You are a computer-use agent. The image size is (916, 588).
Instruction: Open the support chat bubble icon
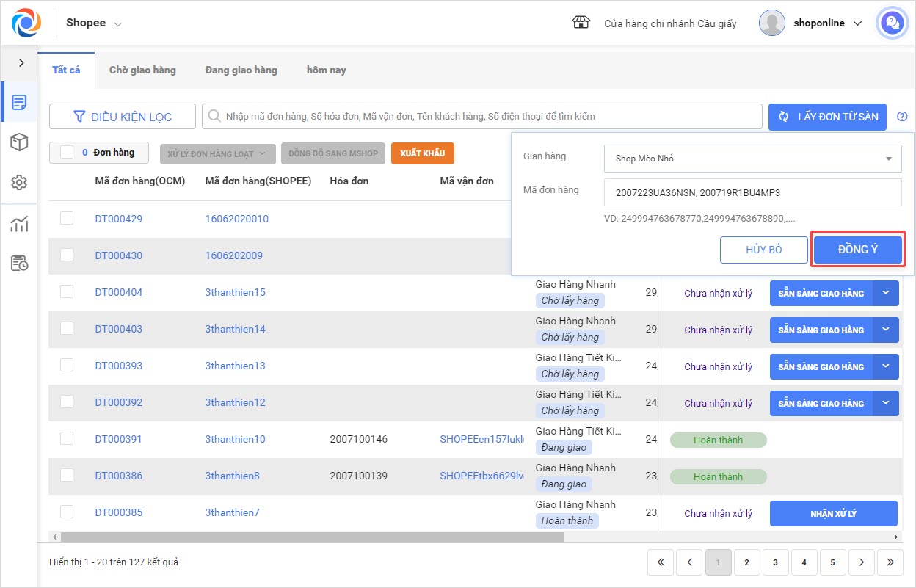tap(892, 23)
